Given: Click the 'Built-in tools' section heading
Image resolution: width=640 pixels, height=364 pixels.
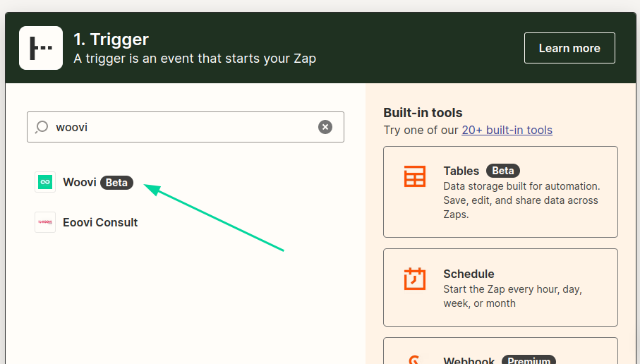Looking at the screenshot, I should (423, 113).
